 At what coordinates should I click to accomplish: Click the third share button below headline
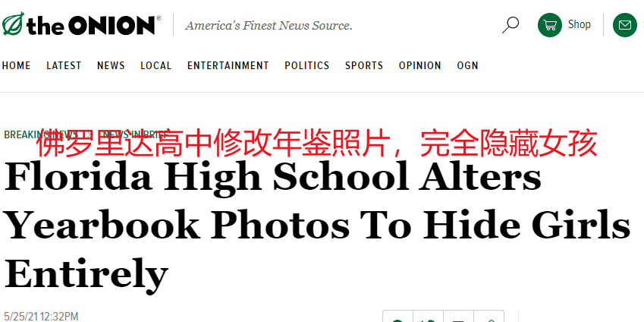(458, 317)
